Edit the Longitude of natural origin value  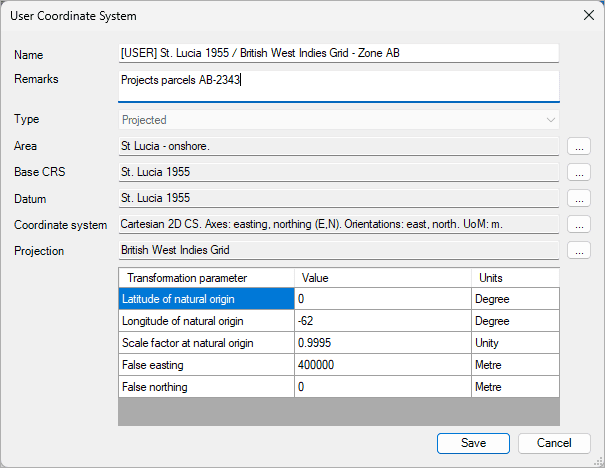pos(382,320)
